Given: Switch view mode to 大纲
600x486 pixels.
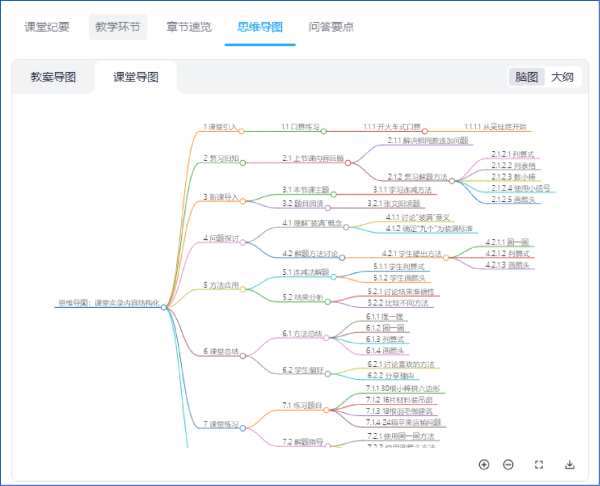Looking at the screenshot, I should pos(562,77).
